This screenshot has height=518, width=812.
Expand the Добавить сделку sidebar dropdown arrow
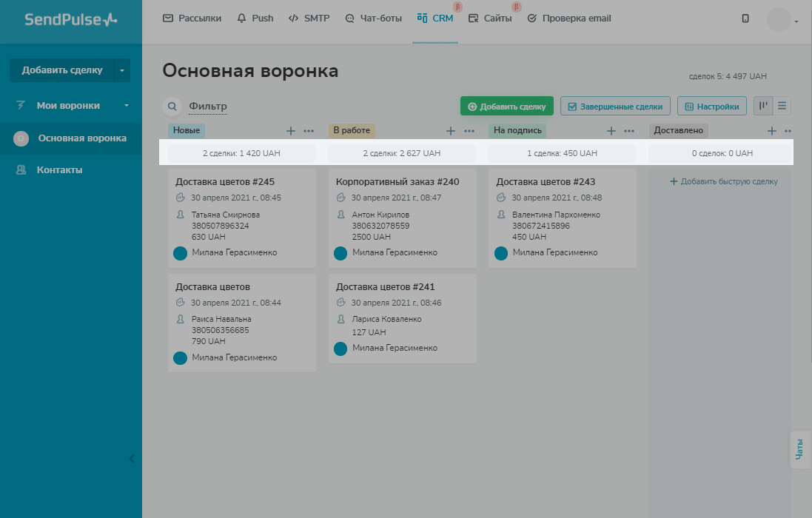(x=121, y=70)
